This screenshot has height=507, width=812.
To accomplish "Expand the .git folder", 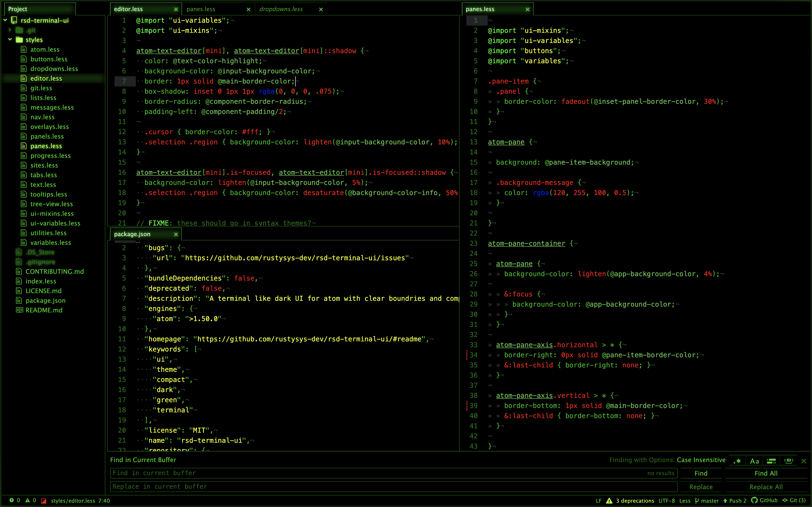I will pyautogui.click(x=10, y=30).
